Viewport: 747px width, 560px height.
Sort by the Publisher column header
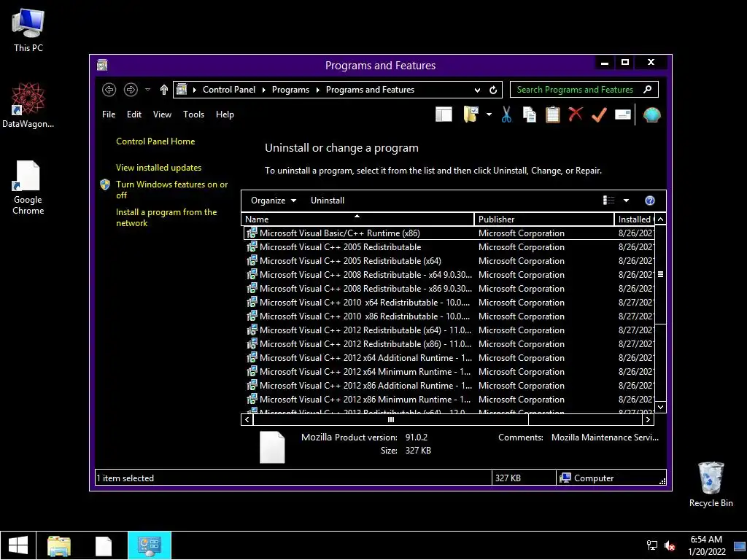click(x=544, y=219)
